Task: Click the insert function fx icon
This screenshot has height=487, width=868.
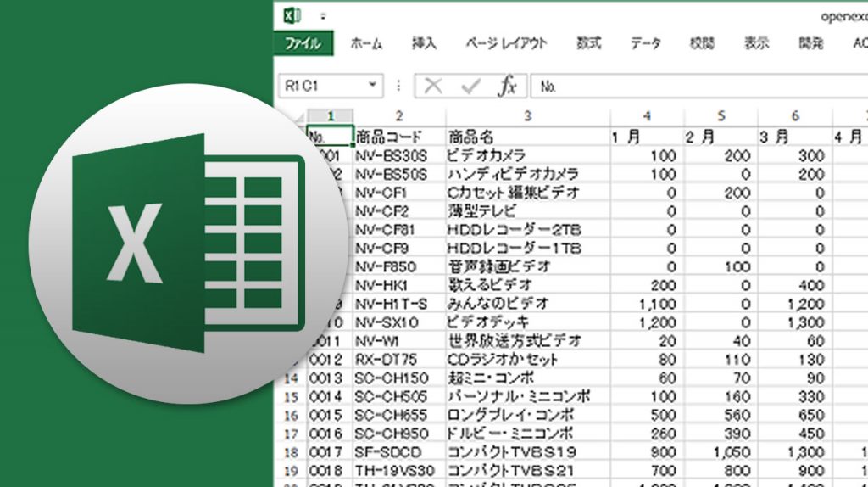Action: [x=507, y=86]
